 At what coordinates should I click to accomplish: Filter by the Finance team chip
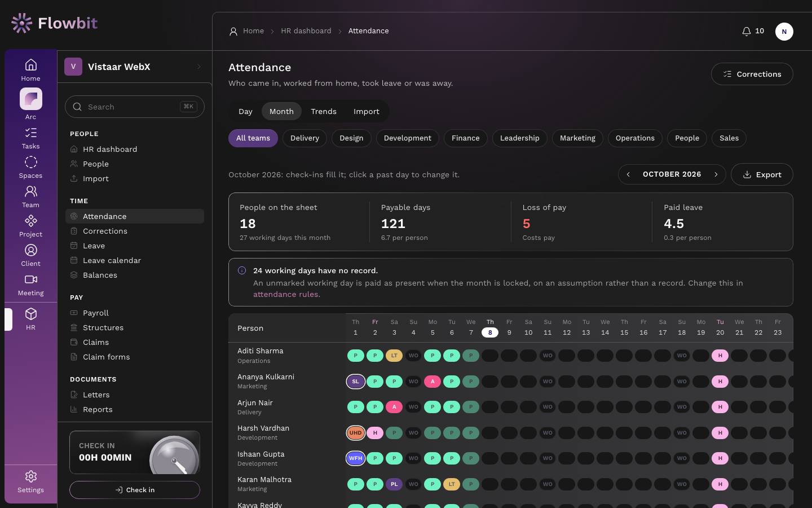tap(466, 138)
